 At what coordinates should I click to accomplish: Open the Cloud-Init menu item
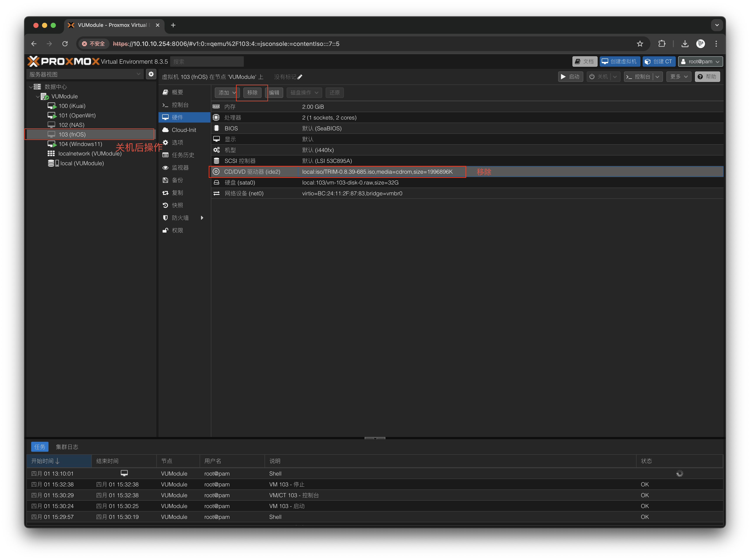(x=184, y=130)
